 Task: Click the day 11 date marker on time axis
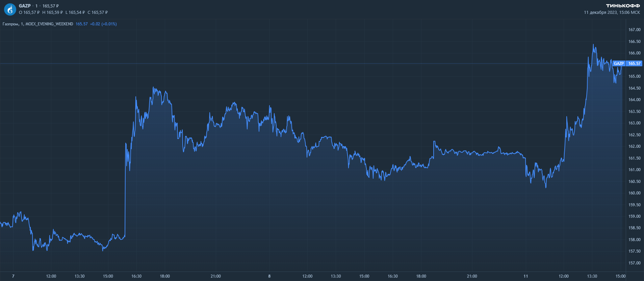(525, 276)
